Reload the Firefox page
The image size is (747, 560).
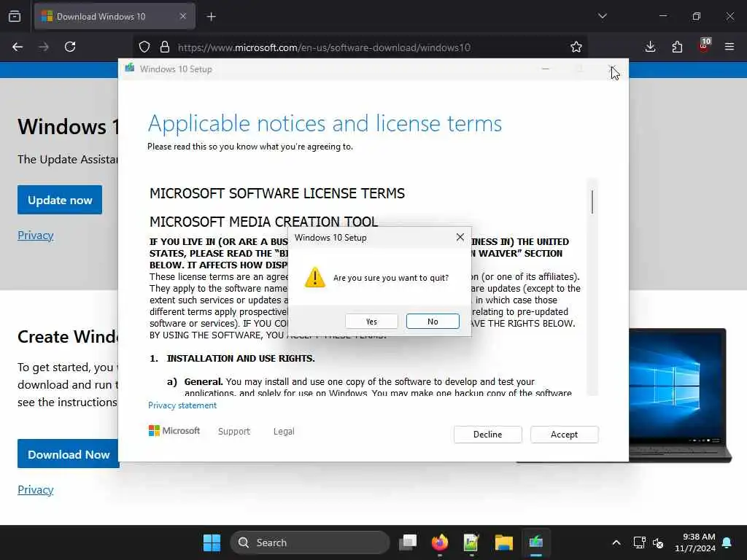pos(70,47)
